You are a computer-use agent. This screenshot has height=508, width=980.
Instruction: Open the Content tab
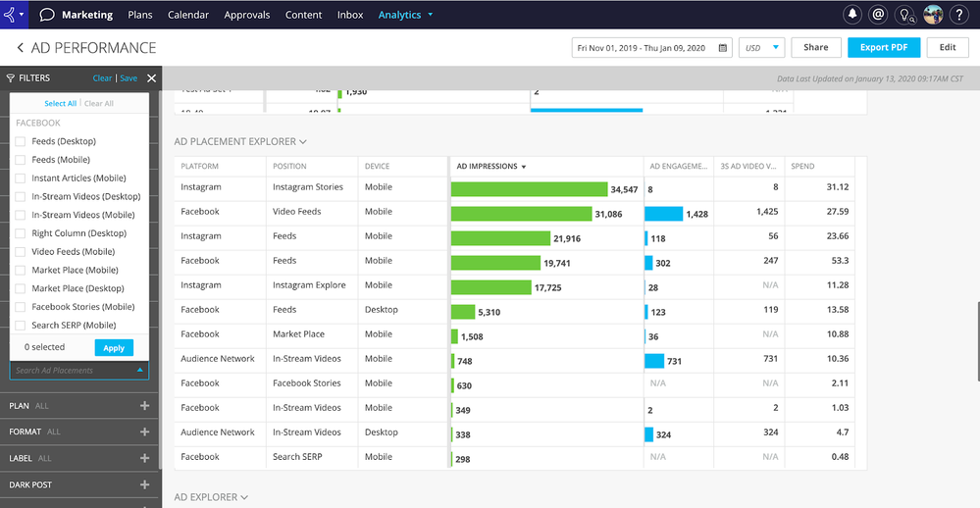coord(304,15)
